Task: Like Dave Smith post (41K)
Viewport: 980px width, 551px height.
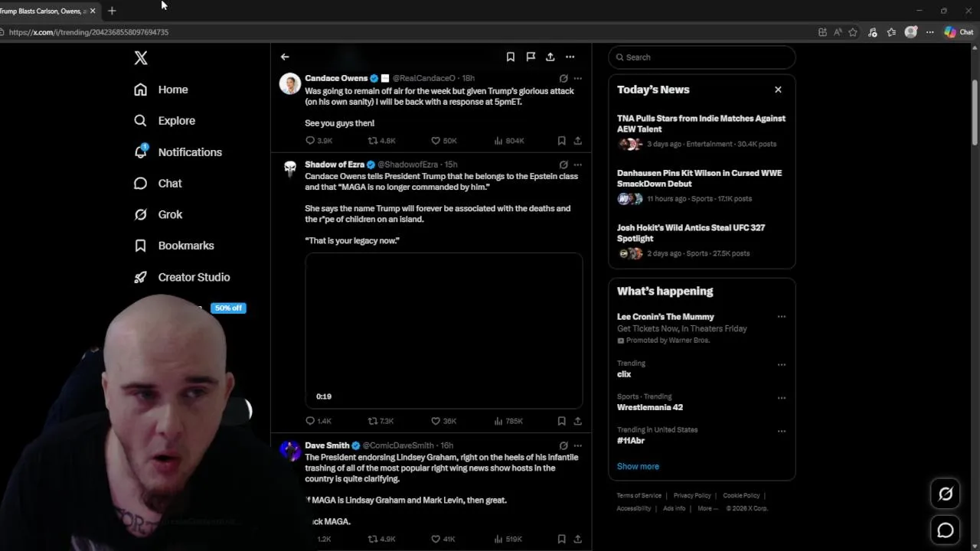Action: point(443,539)
